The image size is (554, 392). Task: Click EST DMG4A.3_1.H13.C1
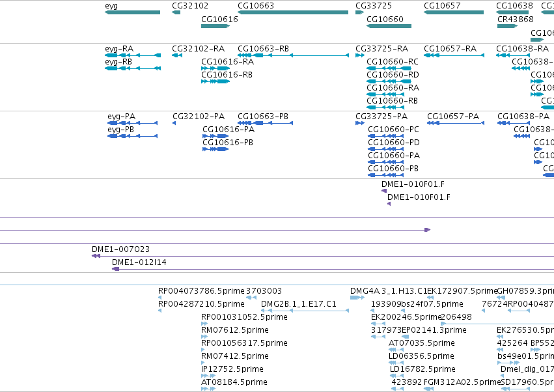coord(389,291)
